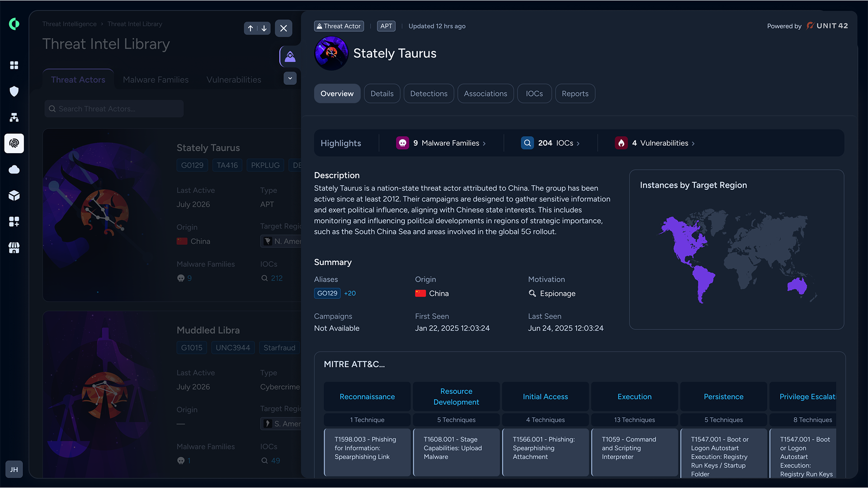Viewport: 868px width, 488px height.
Task: Select the Reports tab
Action: coord(575,94)
